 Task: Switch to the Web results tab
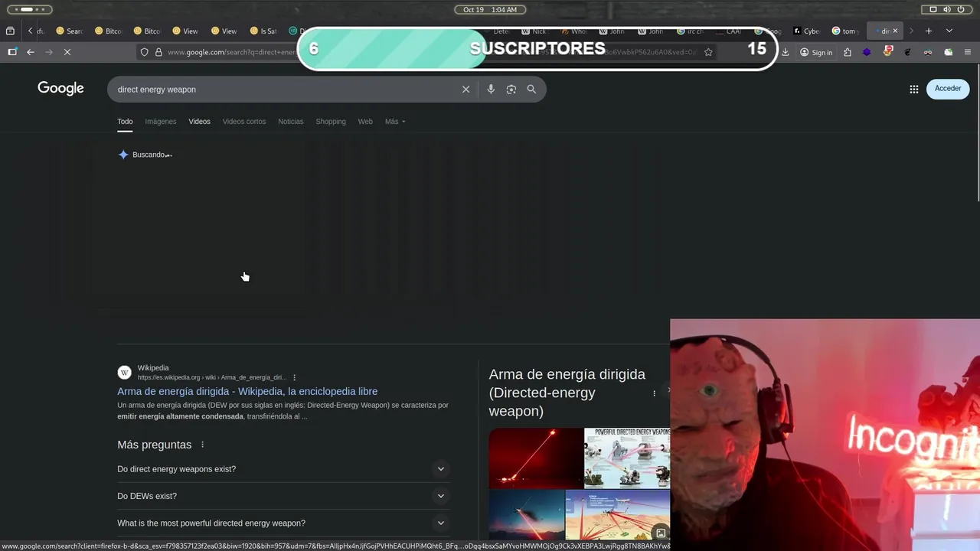click(x=365, y=122)
